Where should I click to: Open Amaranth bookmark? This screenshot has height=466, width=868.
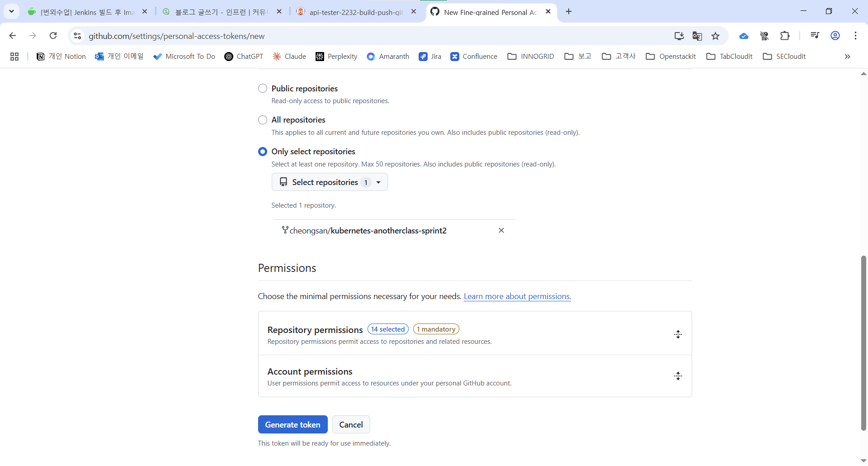click(x=388, y=57)
